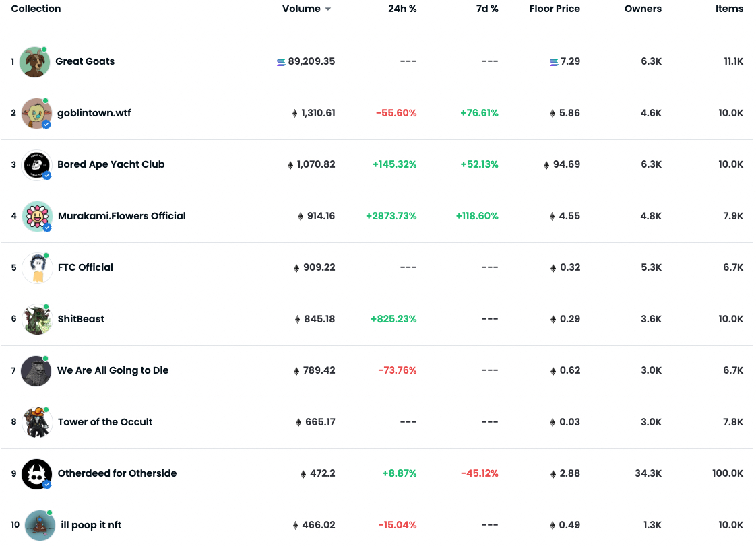This screenshot has width=756, height=546.
Task: Click the Tower of the Occult avatar
Action: (37, 422)
